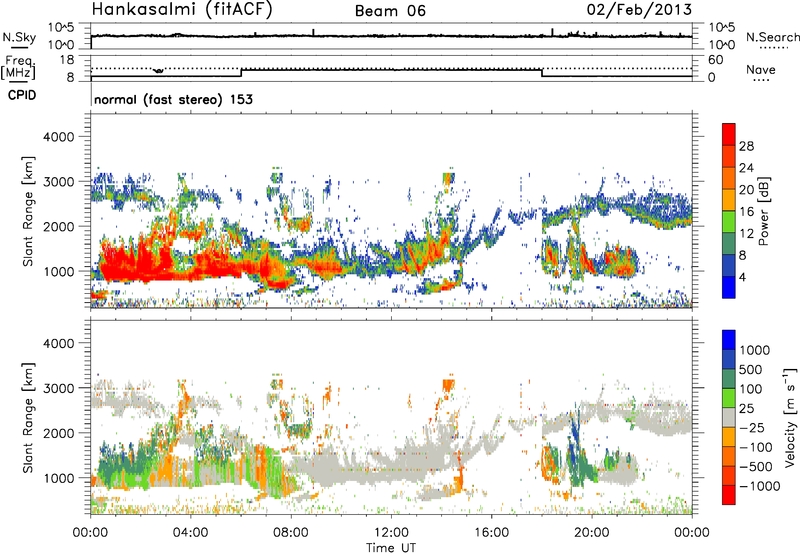Click the frequency step-up at 06:00
The height and width of the screenshot is (554, 800).
point(241,73)
